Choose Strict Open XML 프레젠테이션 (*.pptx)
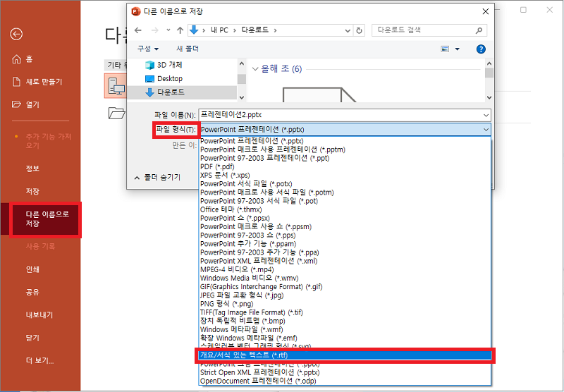Viewport: 564px width, 392px height. click(x=259, y=372)
